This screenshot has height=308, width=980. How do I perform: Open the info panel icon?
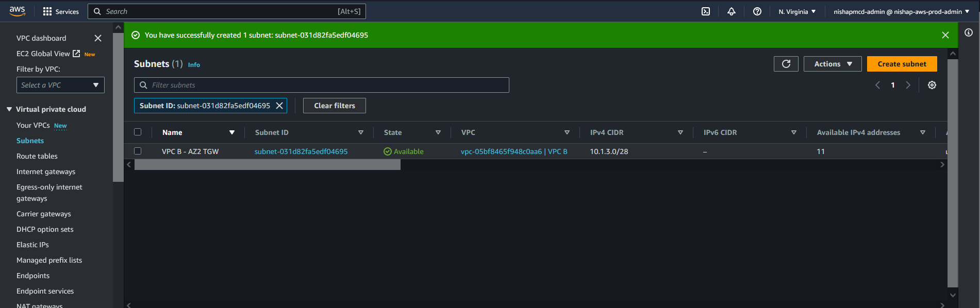pos(969,32)
